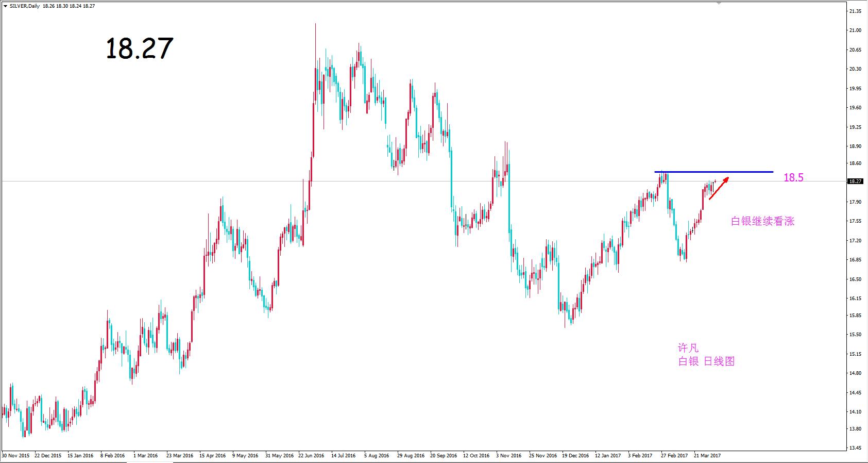
Task: Click 21 Mar 2017 on time axis
Action: pyautogui.click(x=707, y=456)
